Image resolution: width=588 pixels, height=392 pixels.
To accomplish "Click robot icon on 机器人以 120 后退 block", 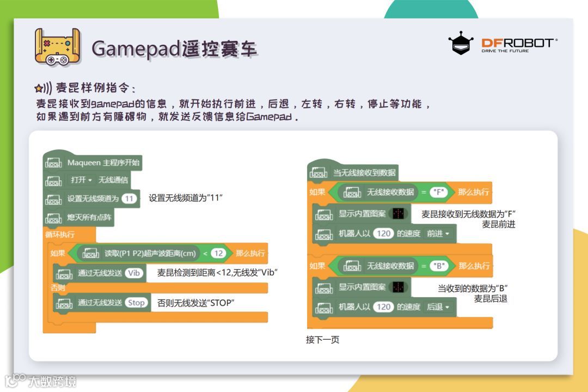I will (324, 308).
